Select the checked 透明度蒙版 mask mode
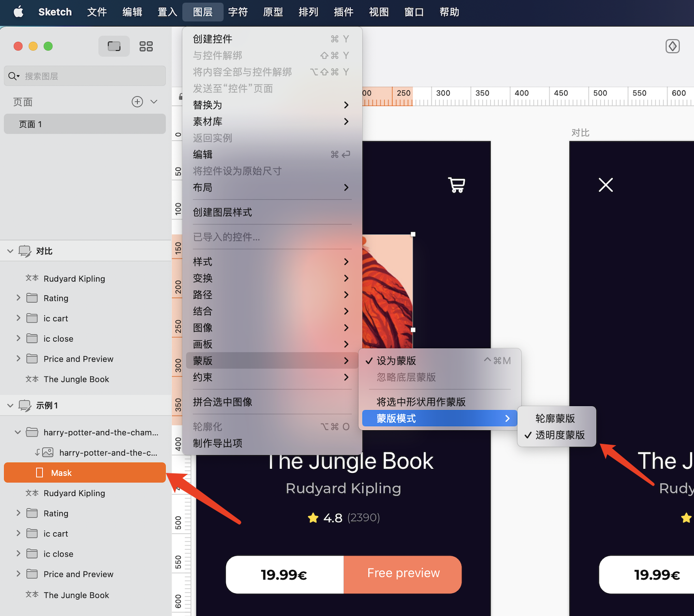Image resolution: width=694 pixels, height=616 pixels. click(560, 435)
